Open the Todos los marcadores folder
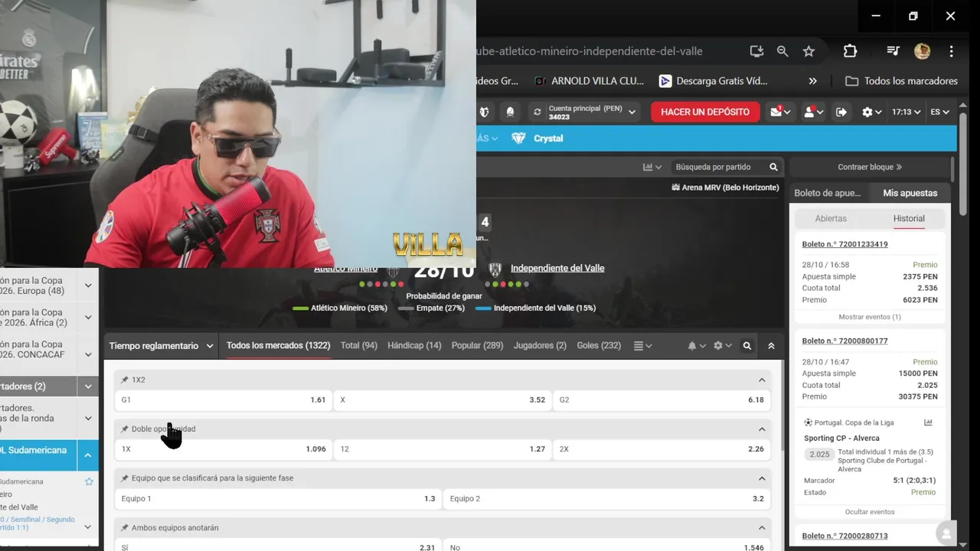This screenshot has height=551, width=980. point(901,81)
